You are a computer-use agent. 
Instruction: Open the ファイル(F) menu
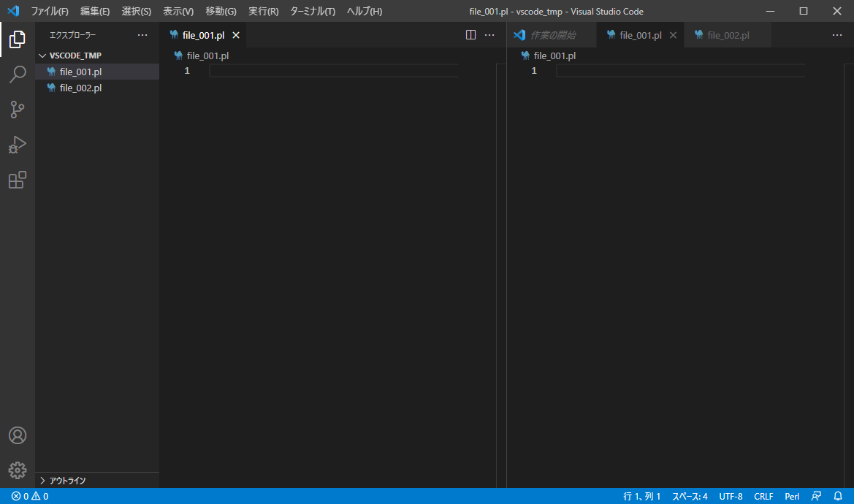[50, 11]
